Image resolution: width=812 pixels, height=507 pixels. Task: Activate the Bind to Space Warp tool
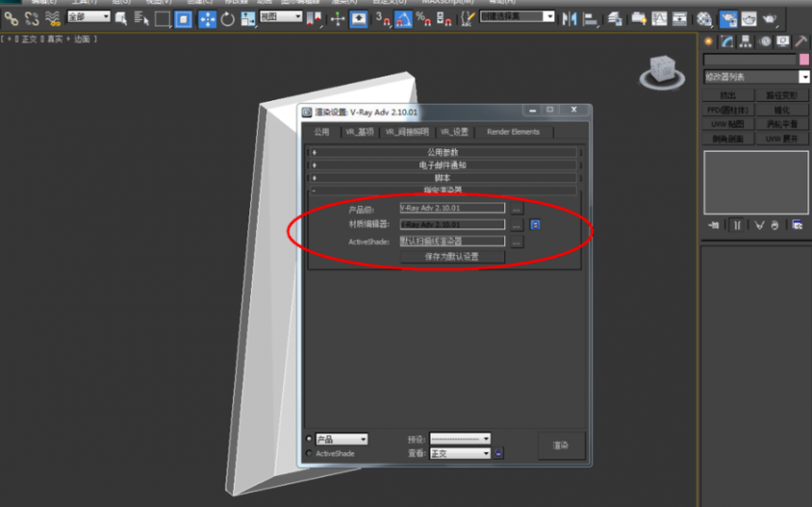point(52,20)
